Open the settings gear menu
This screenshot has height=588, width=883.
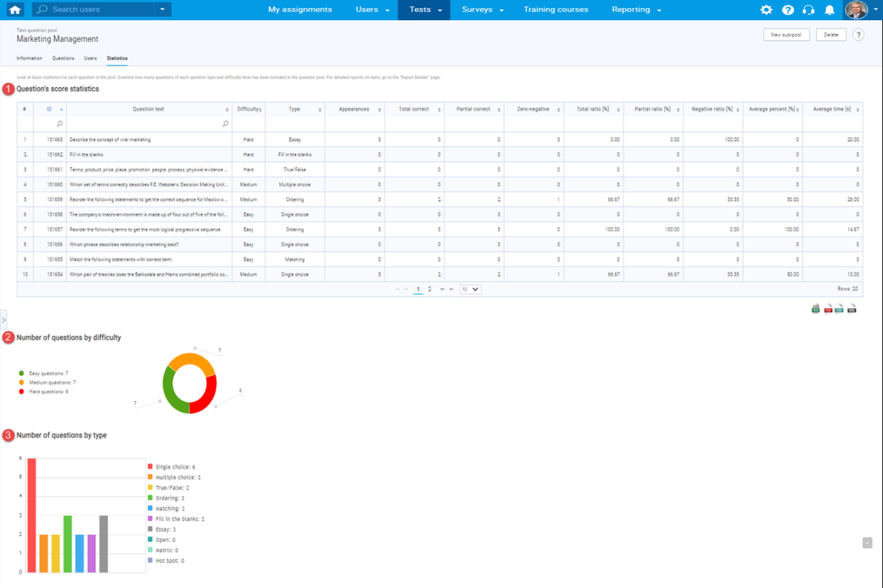[766, 9]
